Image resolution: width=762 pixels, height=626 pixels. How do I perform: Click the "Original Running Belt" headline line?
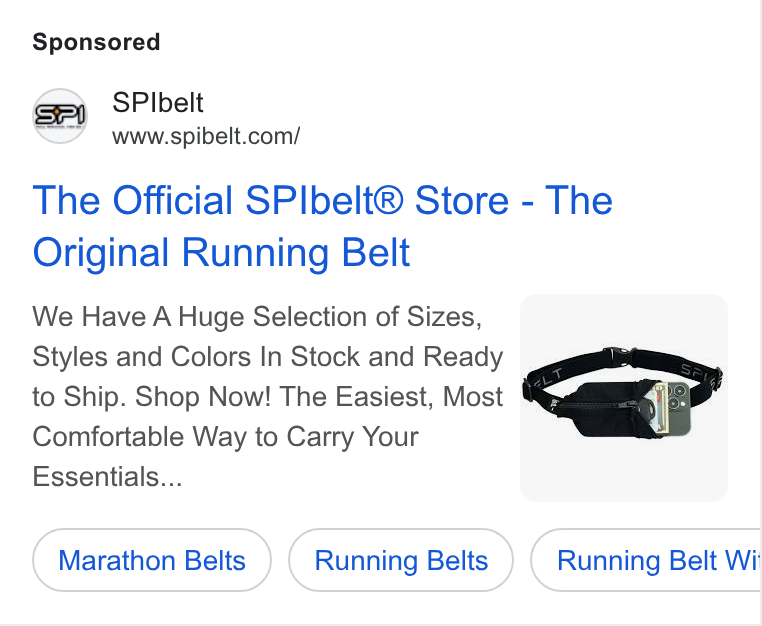221,253
